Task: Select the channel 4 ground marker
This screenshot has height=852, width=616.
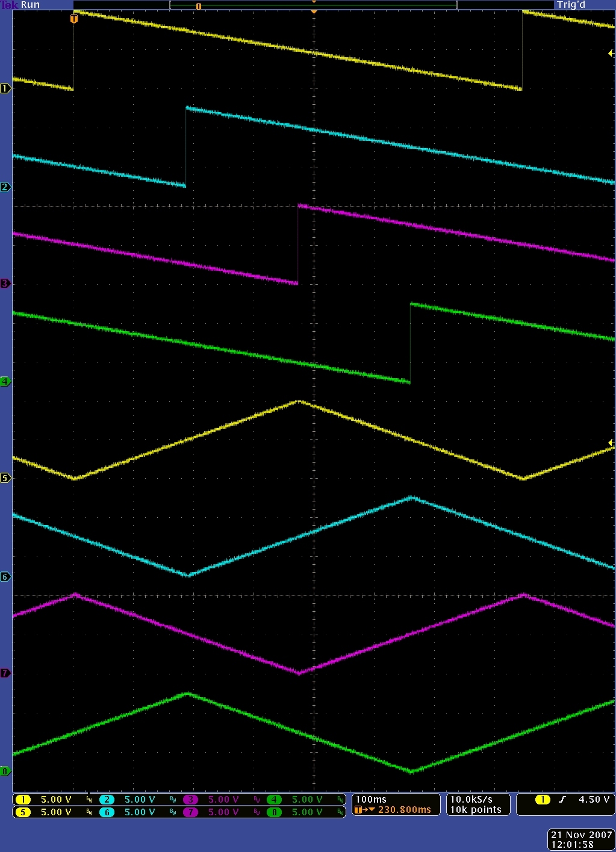Action: [x=5, y=382]
